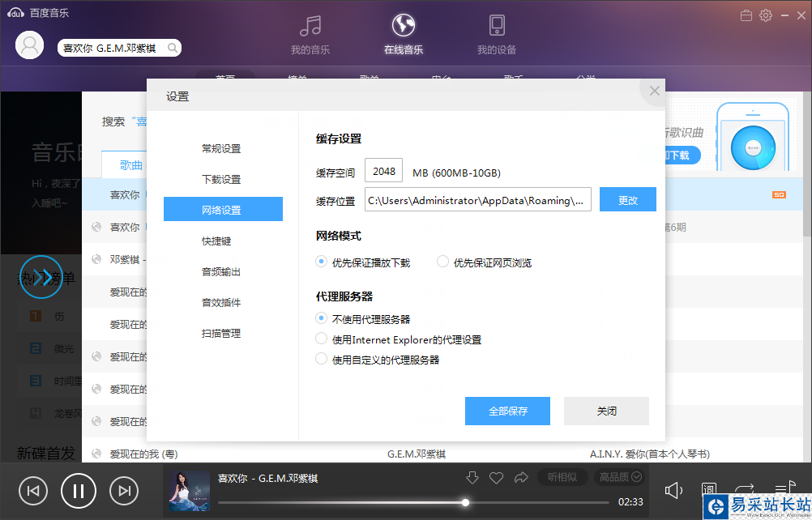The width and height of the screenshot is (812, 520).
Task: Open 下载设置 settings section
Action: coord(223,179)
